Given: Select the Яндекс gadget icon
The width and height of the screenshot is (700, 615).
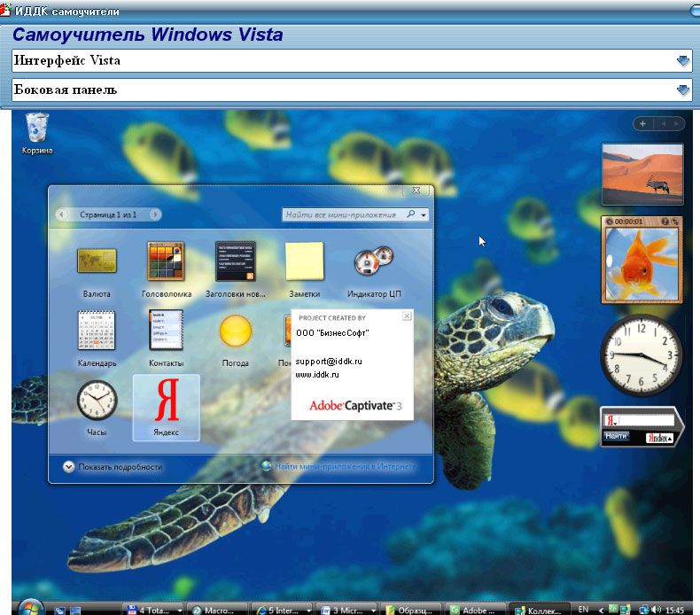Looking at the screenshot, I should (x=166, y=405).
